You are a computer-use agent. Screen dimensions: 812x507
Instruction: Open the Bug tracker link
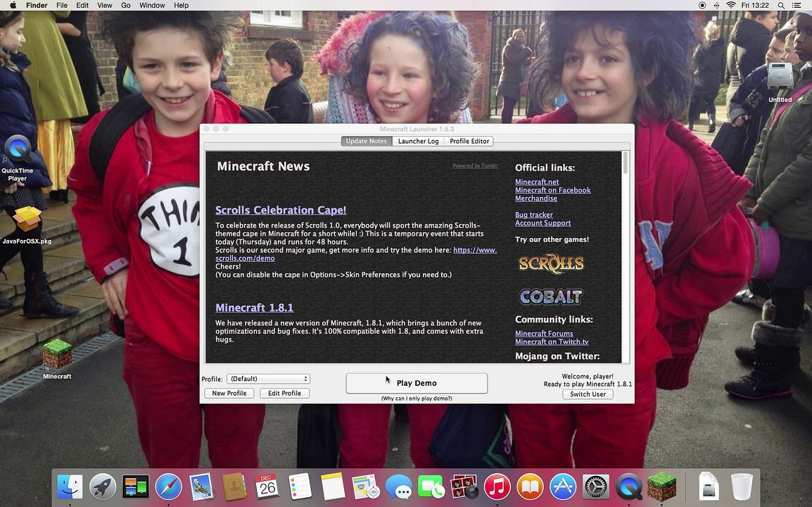534,215
